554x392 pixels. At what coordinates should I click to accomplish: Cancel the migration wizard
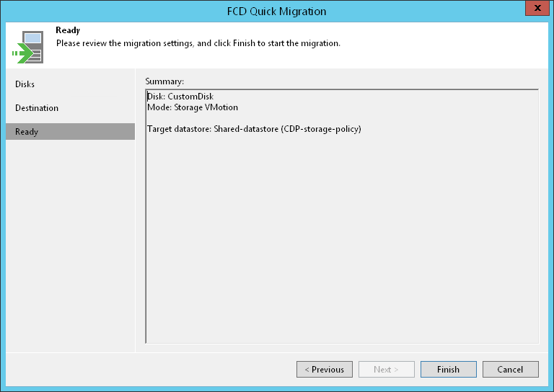pos(510,370)
